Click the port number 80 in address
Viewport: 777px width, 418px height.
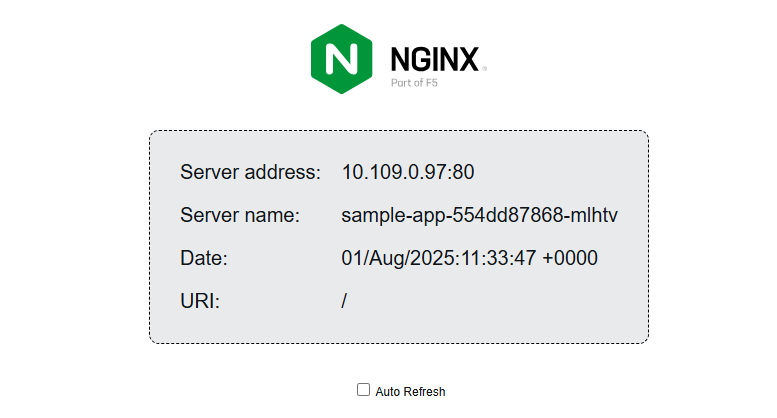(463, 172)
